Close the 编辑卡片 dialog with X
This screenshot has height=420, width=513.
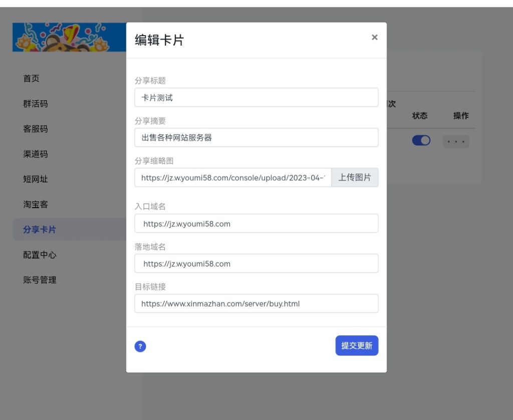(x=374, y=38)
